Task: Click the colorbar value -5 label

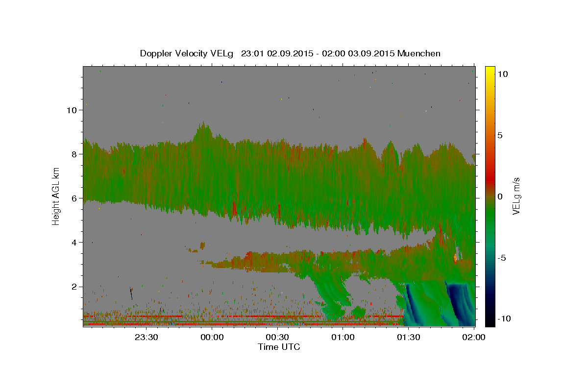Action: (x=503, y=258)
